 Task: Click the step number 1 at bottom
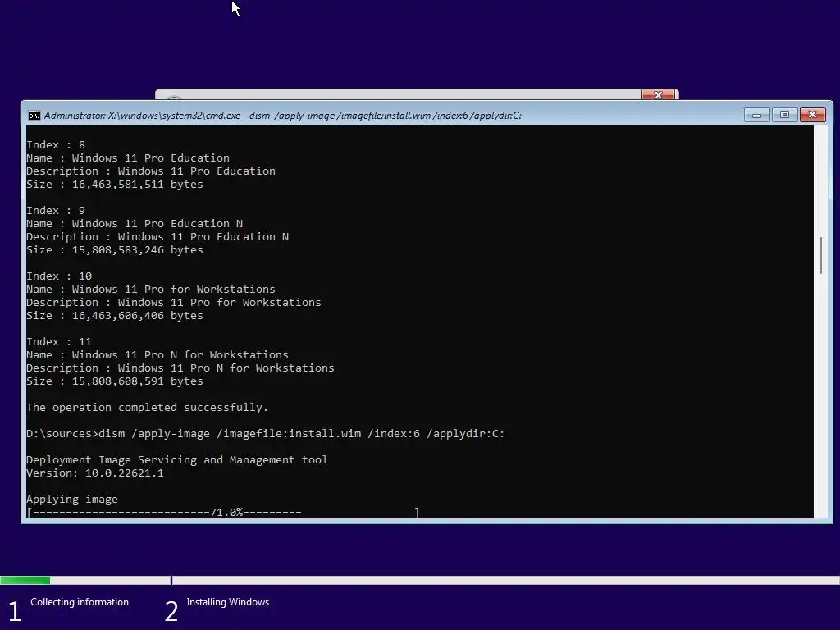tap(15, 612)
